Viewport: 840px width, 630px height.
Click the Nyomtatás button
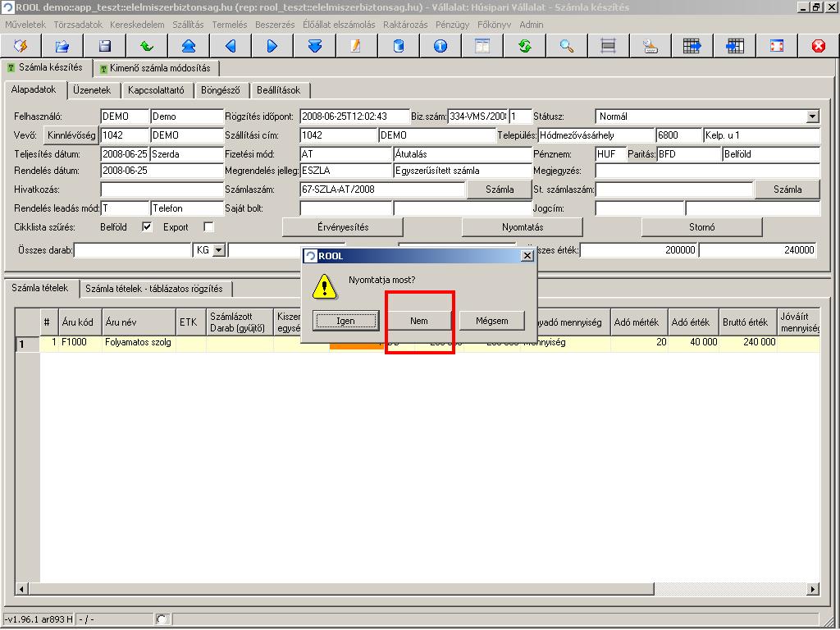point(523,227)
